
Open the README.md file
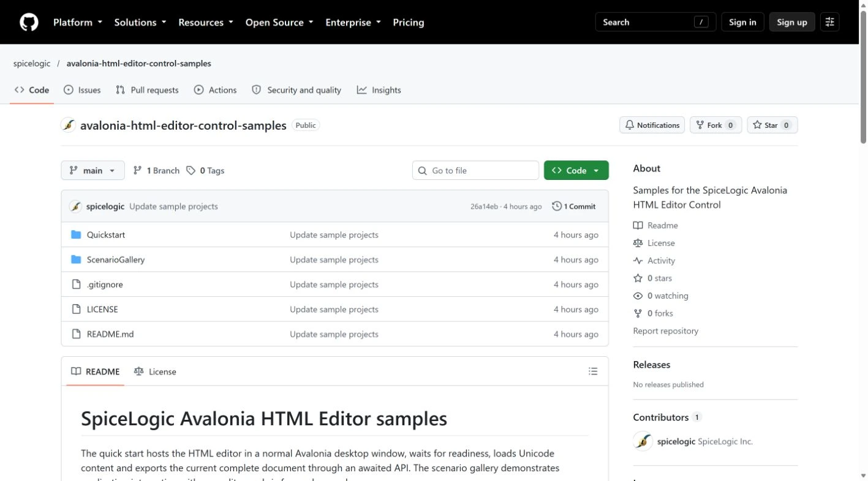[x=110, y=334]
